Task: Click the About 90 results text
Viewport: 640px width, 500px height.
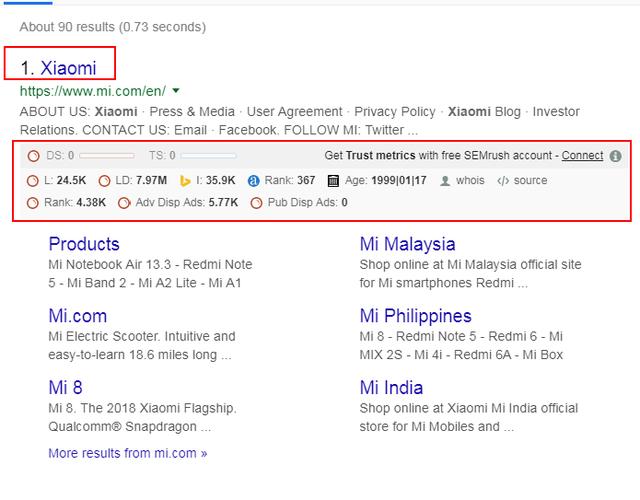Action: 113,27
